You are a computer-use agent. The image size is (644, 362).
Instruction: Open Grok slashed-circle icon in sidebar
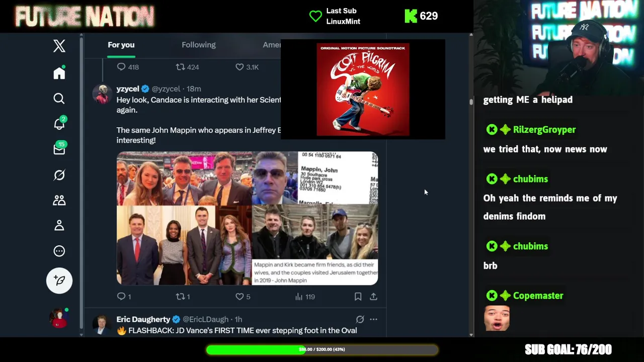click(x=59, y=175)
